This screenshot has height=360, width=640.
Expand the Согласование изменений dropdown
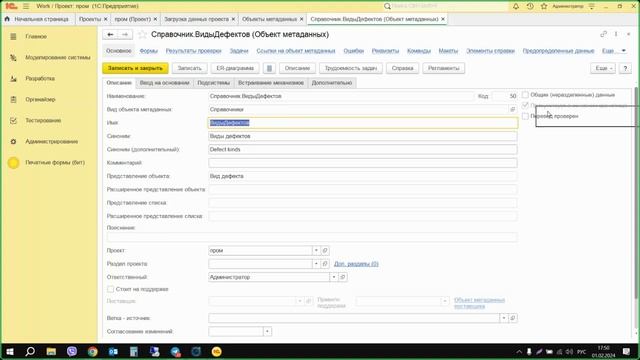[267, 331]
